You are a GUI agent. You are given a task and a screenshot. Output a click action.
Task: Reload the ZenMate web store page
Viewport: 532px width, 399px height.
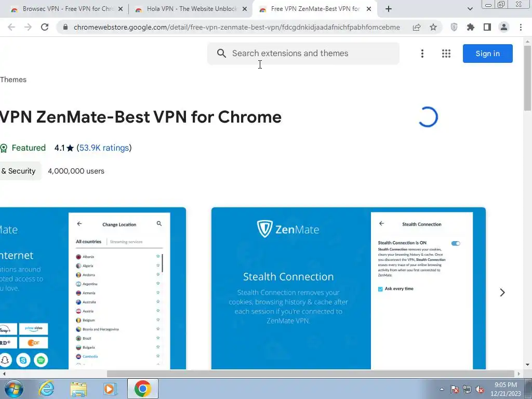click(x=45, y=27)
